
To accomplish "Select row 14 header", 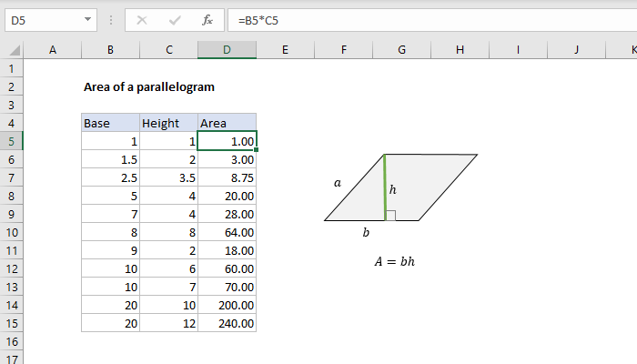I will coord(11,305).
